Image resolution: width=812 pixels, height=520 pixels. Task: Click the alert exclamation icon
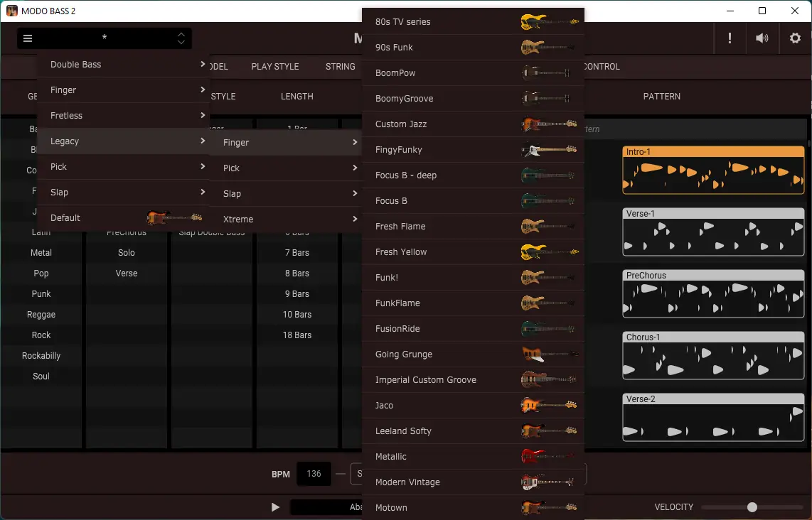(730, 38)
